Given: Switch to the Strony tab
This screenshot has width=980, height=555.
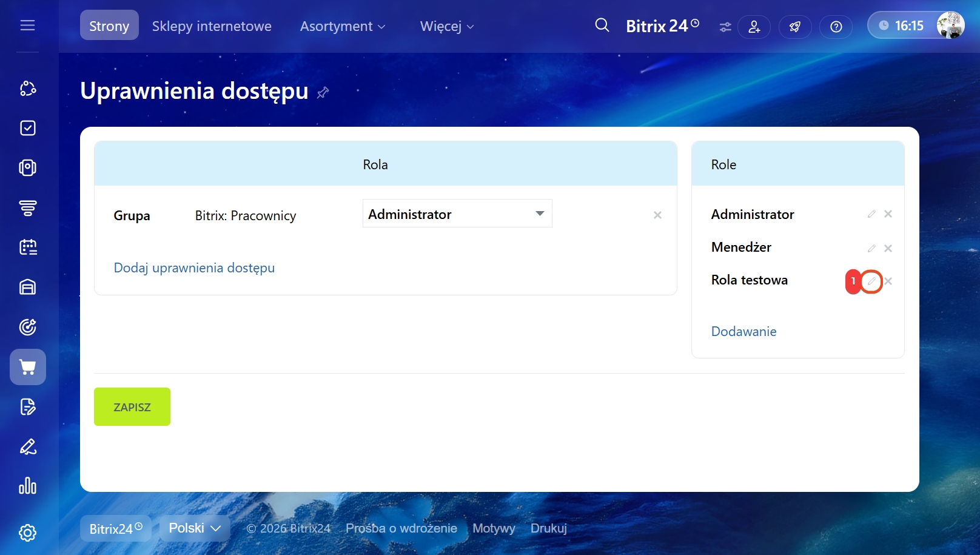Looking at the screenshot, I should (109, 26).
